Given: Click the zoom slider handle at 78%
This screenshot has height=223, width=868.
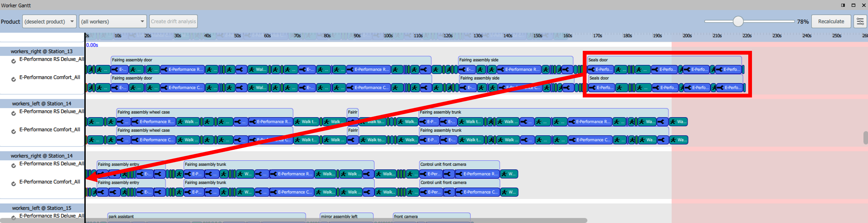Looking at the screenshot, I should click(x=738, y=22).
